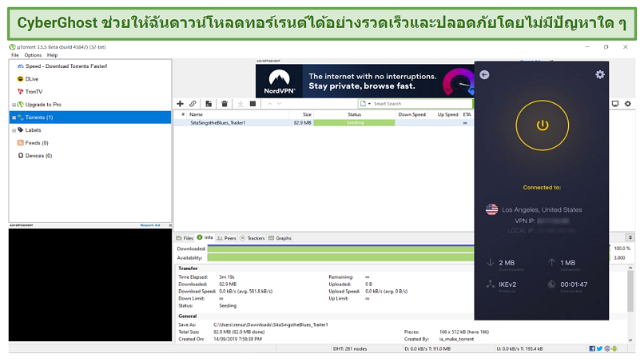Click the Facebook icon in status bar

click(x=592, y=348)
